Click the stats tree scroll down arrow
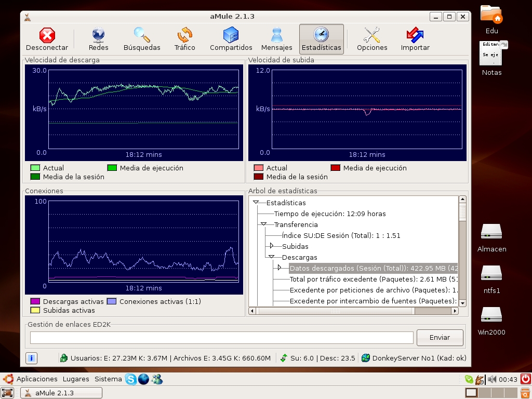 coord(462,303)
